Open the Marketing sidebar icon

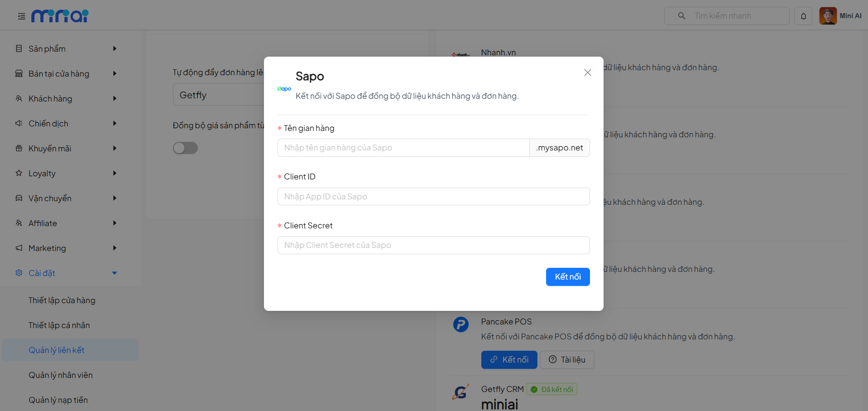[x=19, y=248]
